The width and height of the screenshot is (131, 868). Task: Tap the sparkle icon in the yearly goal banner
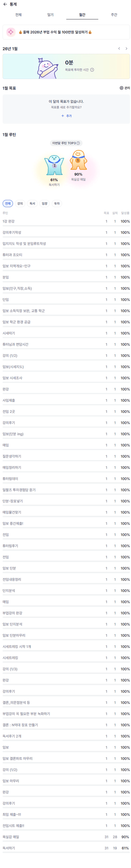click(x=11, y=32)
